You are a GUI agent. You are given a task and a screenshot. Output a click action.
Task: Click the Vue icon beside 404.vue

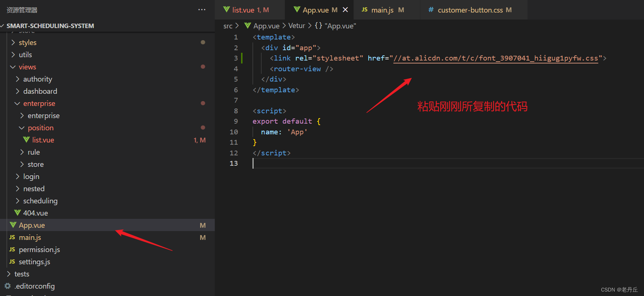point(17,213)
